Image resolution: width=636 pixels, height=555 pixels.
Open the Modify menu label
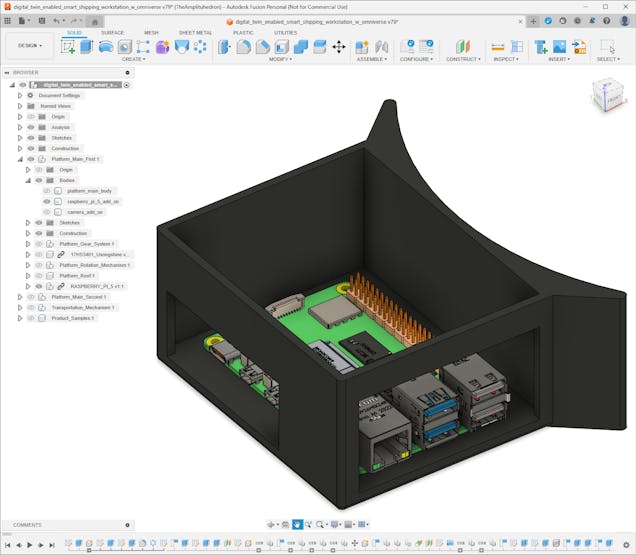[x=281, y=59]
